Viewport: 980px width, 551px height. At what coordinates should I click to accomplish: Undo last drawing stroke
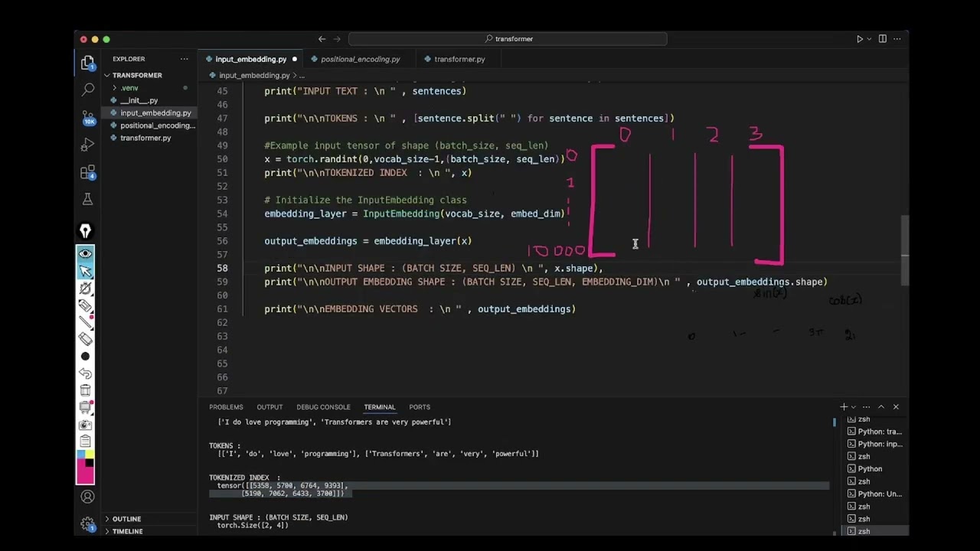click(85, 373)
